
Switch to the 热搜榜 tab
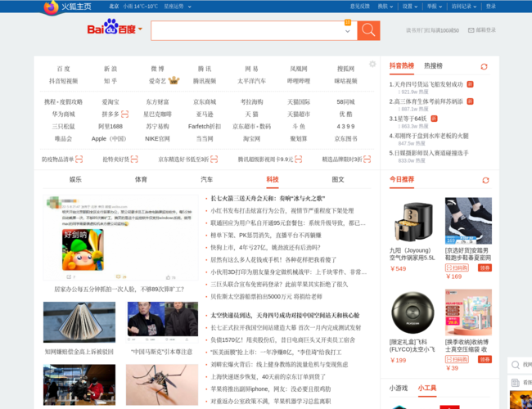pyautogui.click(x=433, y=65)
